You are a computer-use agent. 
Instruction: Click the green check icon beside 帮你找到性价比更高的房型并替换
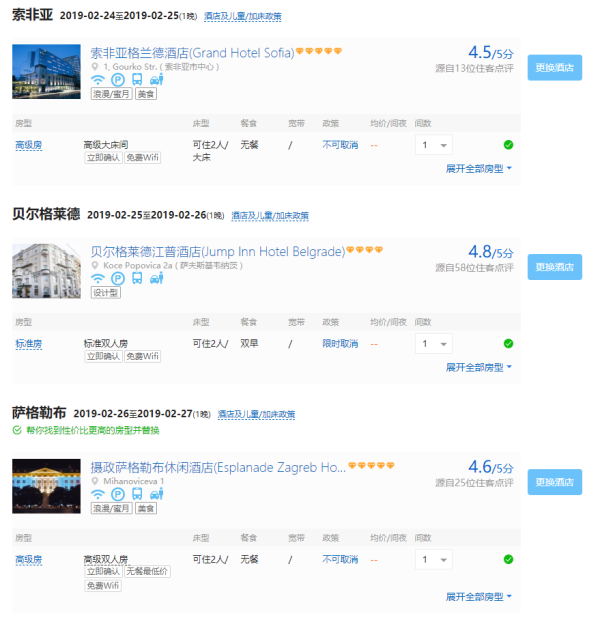(x=17, y=430)
